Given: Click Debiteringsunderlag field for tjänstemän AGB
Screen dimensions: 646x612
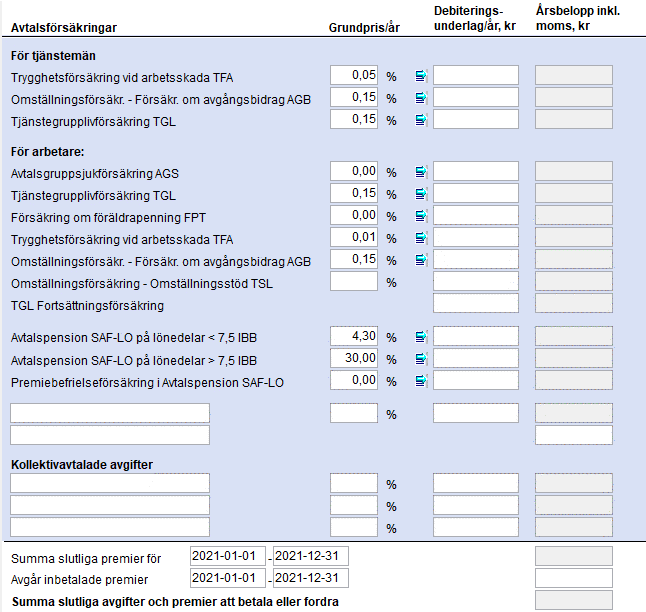Looking at the screenshot, I should tap(476, 97).
